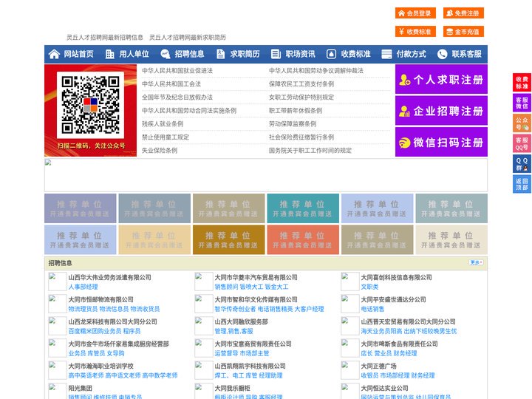Open 全国年节及纪念日放假办法 link
Image resolution: width=532 pixels, height=399 pixels.
click(177, 98)
